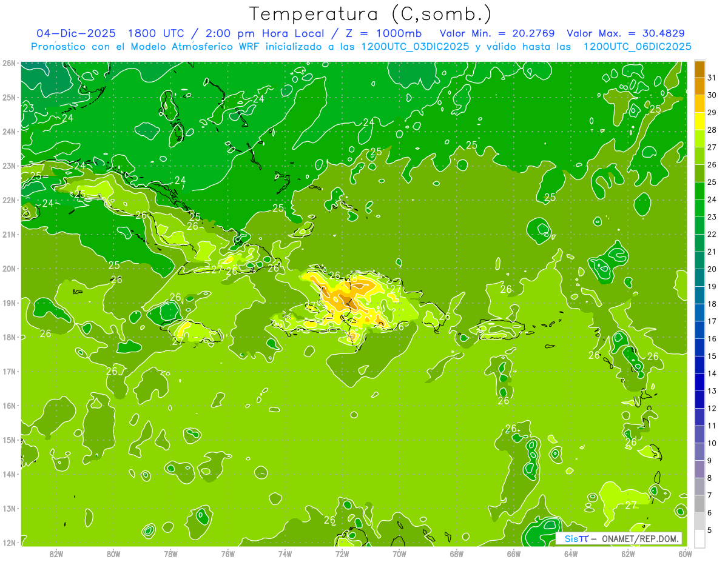
Task: Click the 'Temperatura (C,somb.)' title
Action: click(x=371, y=14)
